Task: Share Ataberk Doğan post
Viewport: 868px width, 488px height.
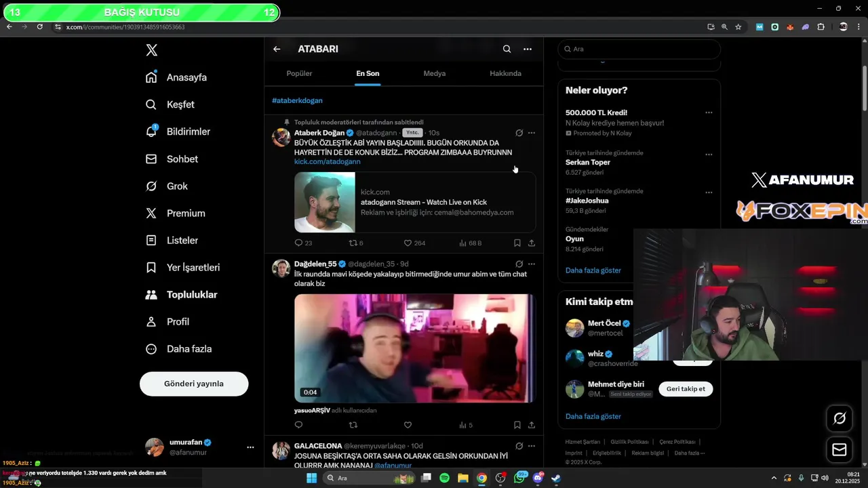Action: [532, 243]
